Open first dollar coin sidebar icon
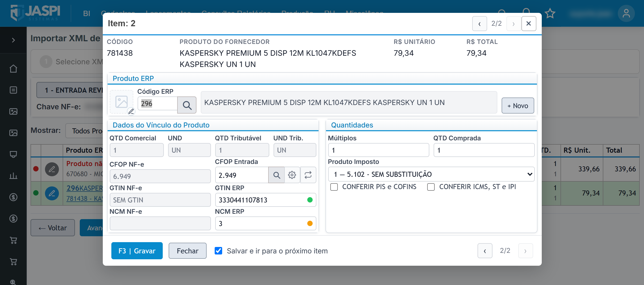644x285 pixels. (13, 197)
